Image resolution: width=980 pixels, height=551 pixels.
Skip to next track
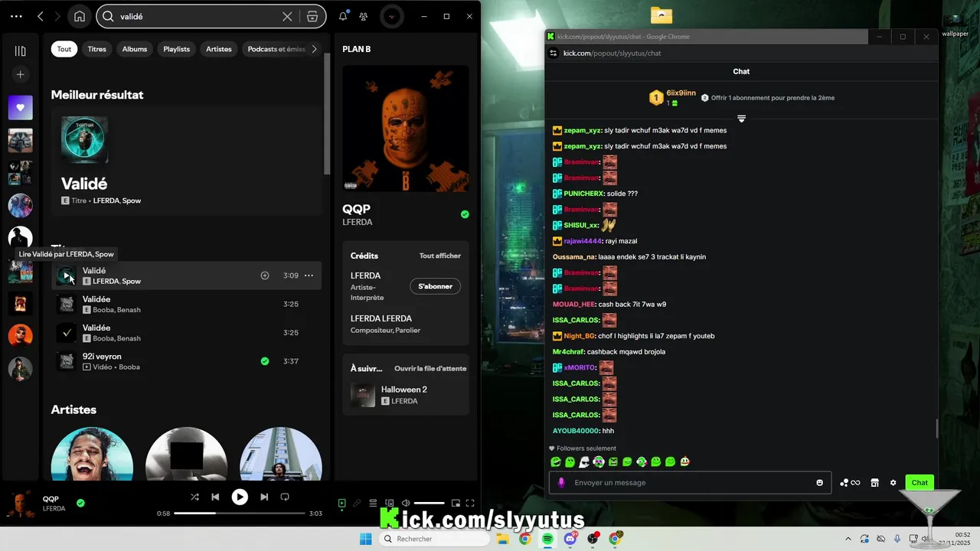pos(264,497)
